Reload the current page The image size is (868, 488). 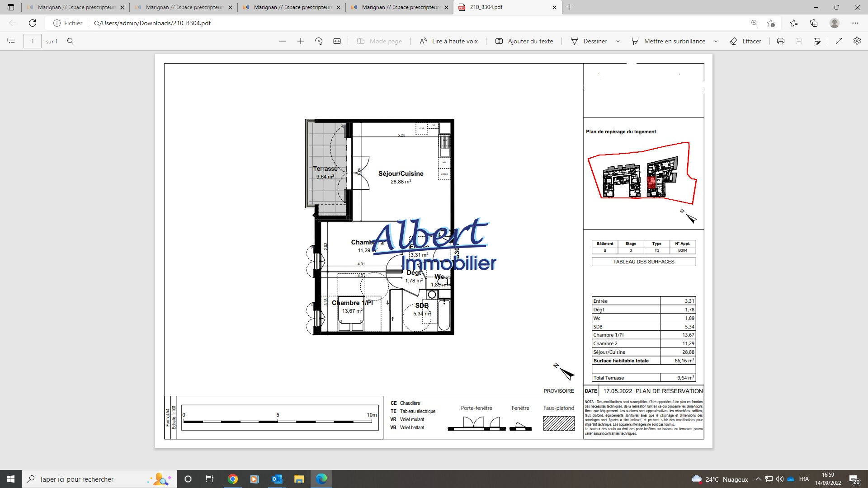[33, 23]
